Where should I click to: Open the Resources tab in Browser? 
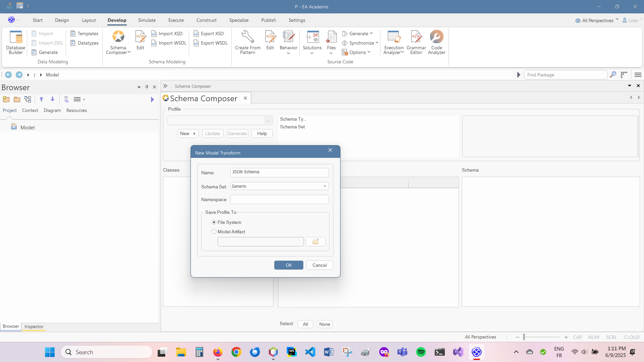click(76, 110)
